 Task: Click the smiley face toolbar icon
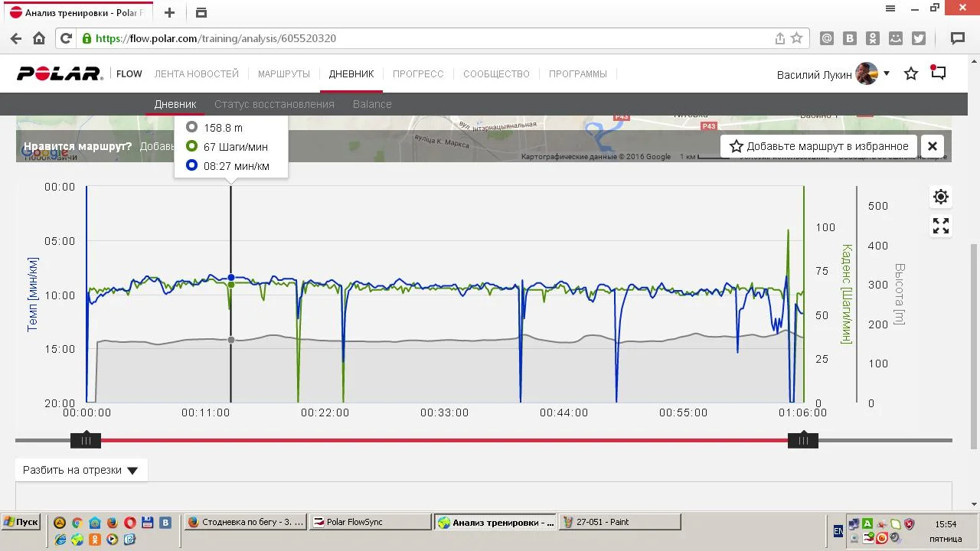pyautogui.click(x=896, y=38)
